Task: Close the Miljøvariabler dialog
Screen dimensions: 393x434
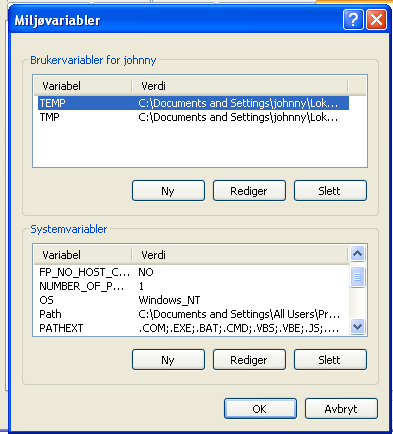Action: (x=376, y=20)
